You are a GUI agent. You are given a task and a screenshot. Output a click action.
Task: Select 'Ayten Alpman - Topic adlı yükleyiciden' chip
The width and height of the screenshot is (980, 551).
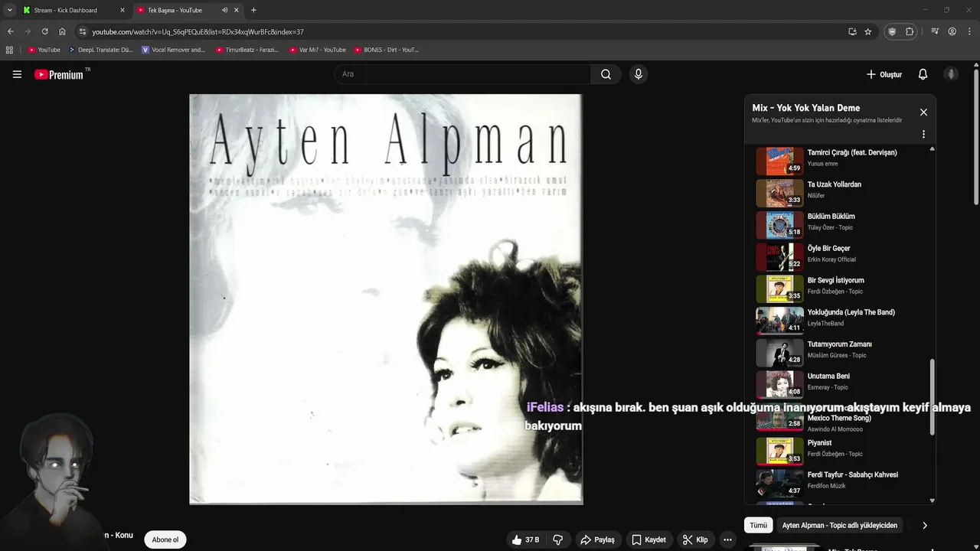point(839,525)
